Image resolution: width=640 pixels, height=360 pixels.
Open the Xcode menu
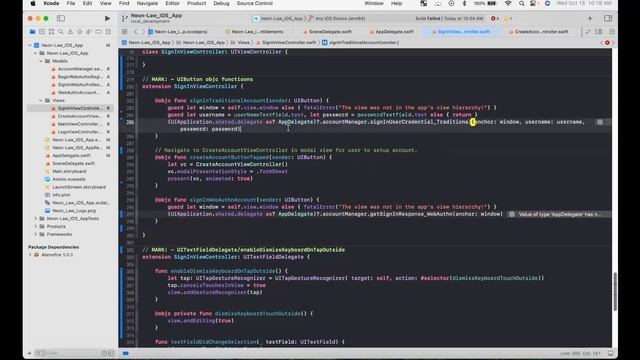[x=51, y=3]
